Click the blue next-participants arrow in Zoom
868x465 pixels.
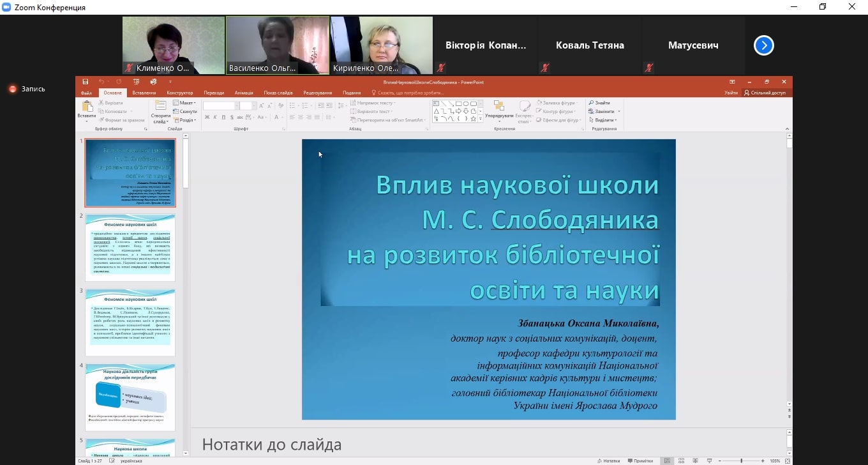(764, 45)
